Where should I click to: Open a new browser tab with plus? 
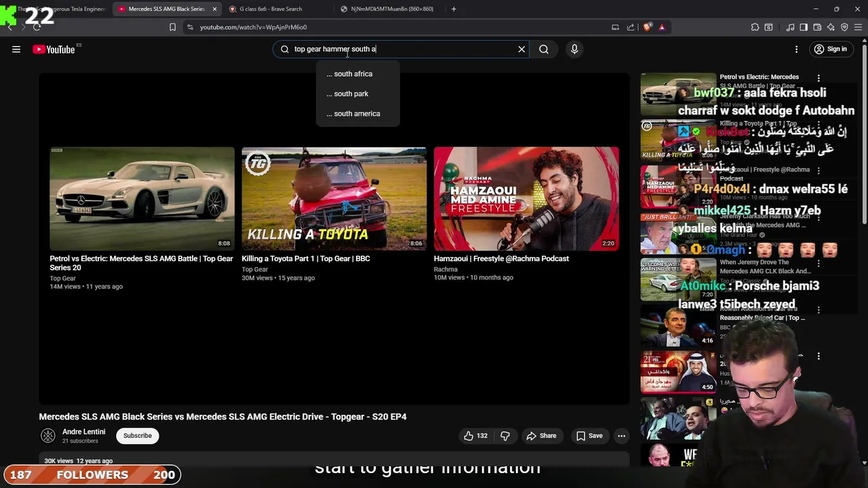(454, 9)
